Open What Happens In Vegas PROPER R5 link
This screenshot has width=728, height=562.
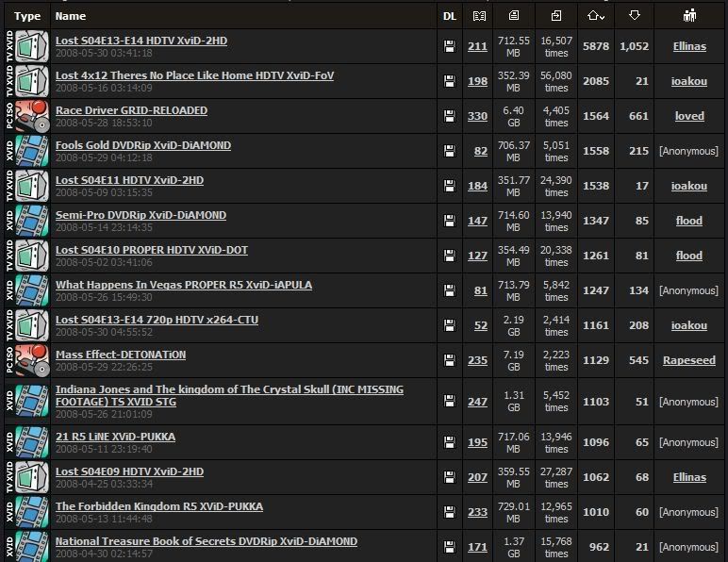pyautogui.click(x=183, y=285)
